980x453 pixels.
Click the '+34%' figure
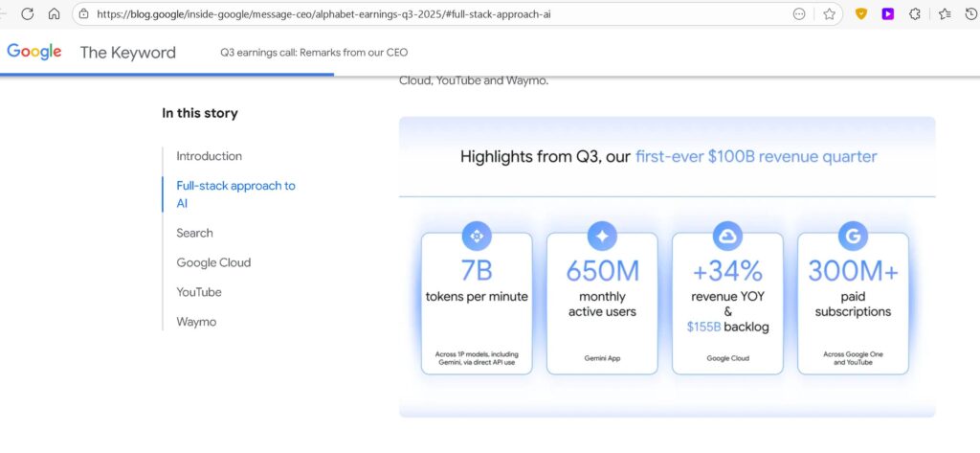click(727, 271)
